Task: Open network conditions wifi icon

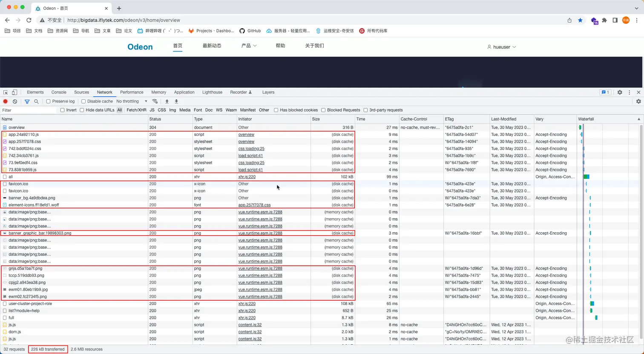Action: click(155, 101)
